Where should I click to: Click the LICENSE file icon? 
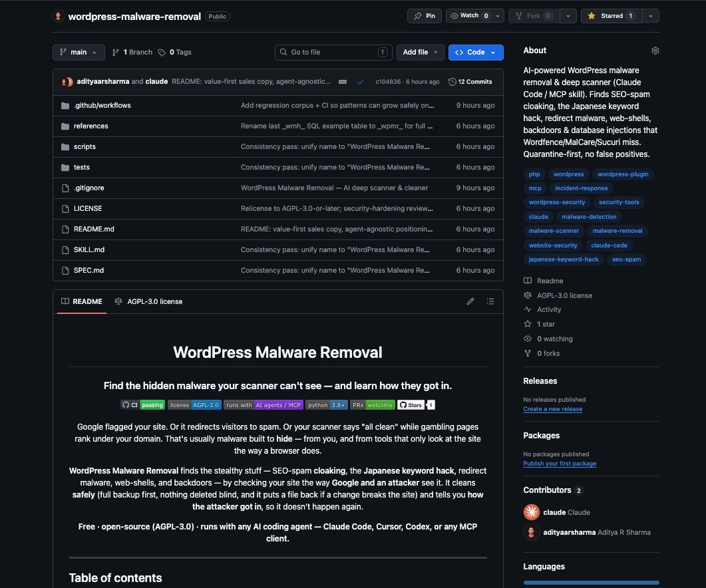[x=65, y=209]
